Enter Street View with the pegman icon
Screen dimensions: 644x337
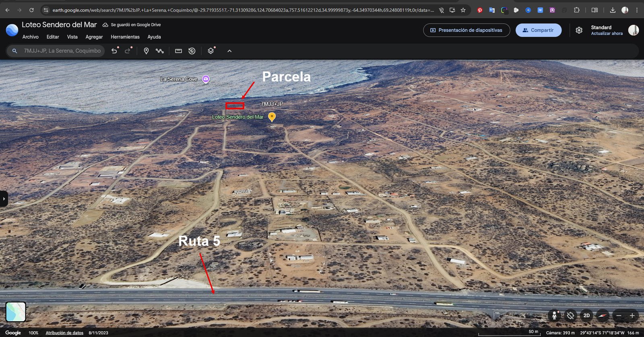coord(554,316)
